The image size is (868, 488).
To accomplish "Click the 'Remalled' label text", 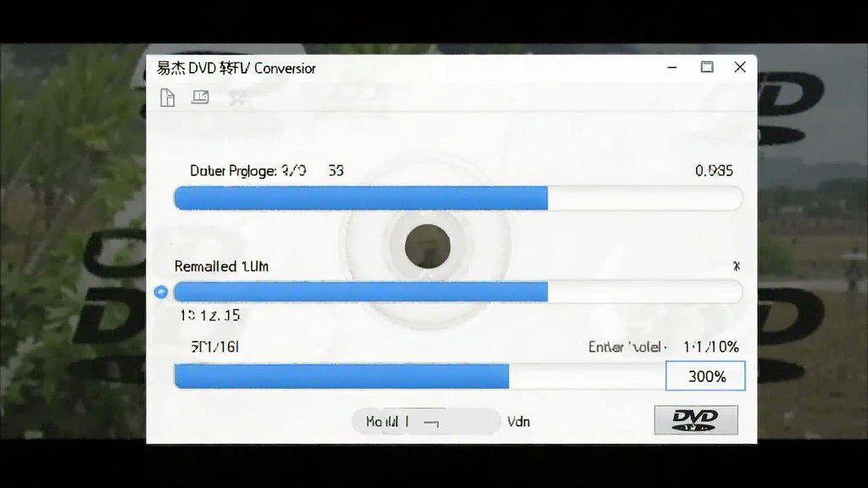I will (x=221, y=267).
